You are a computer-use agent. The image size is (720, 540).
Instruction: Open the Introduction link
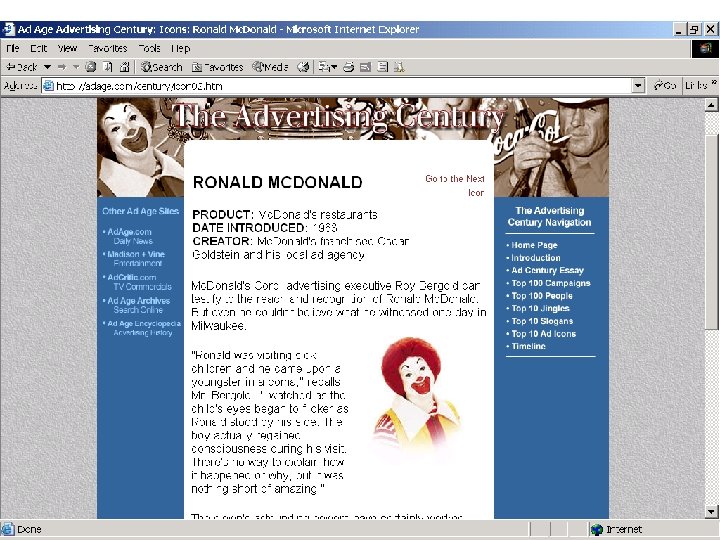point(536,258)
